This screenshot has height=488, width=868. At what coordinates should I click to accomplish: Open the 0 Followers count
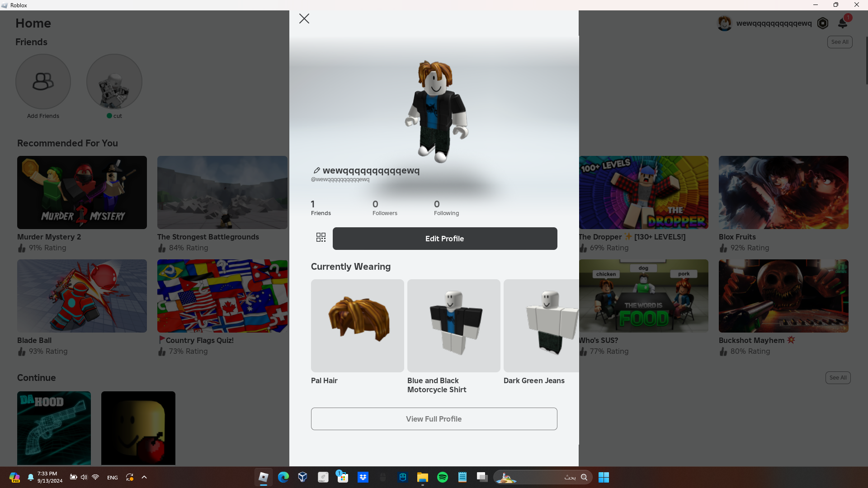point(385,208)
